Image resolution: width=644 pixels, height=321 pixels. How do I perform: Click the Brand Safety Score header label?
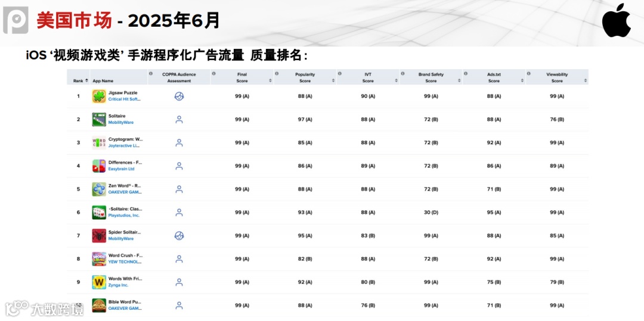(431, 77)
